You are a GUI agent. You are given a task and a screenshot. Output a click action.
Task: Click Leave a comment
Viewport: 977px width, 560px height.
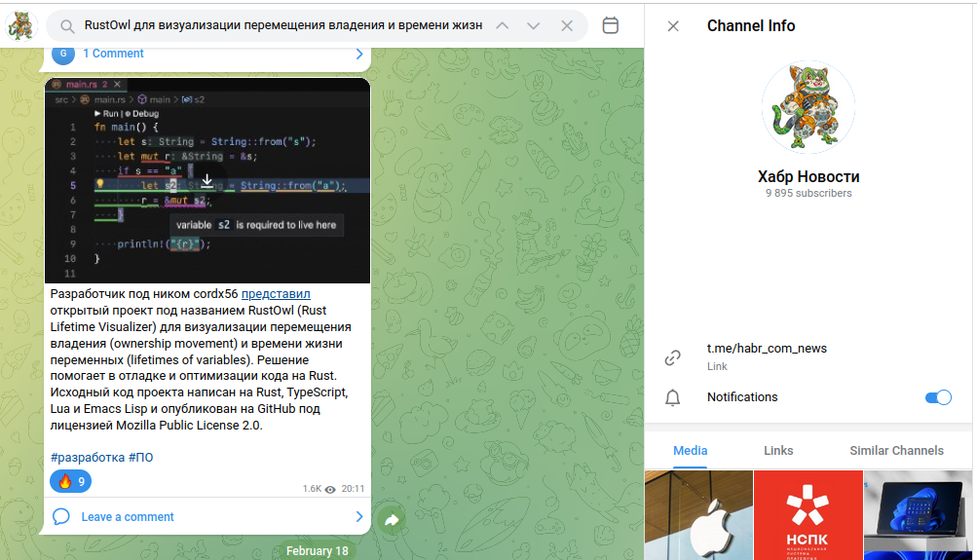[x=127, y=516]
